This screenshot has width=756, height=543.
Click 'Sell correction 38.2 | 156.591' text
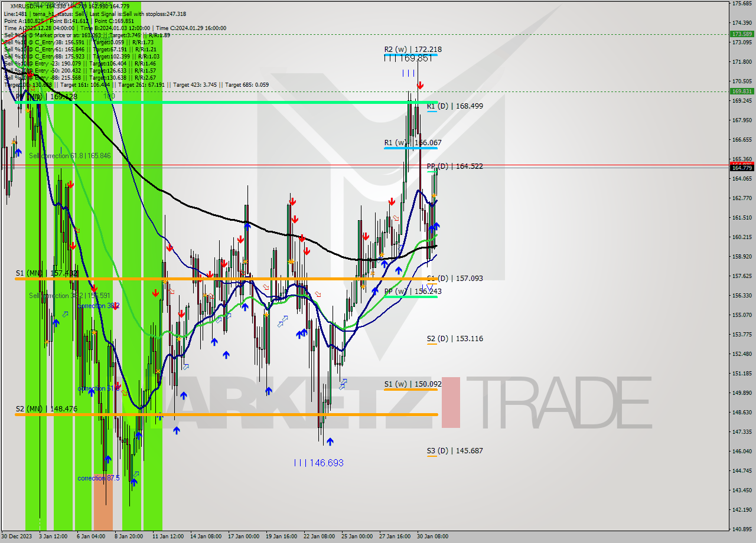click(x=70, y=296)
